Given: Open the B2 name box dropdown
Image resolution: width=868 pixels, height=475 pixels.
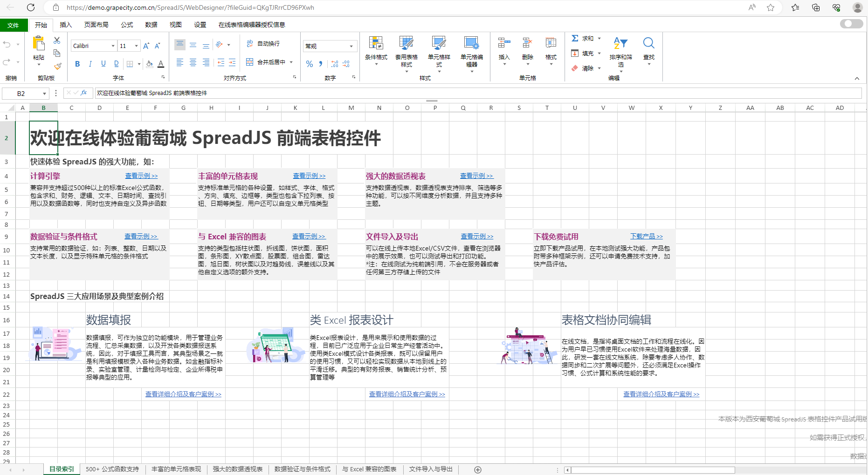Looking at the screenshot, I should coord(44,94).
